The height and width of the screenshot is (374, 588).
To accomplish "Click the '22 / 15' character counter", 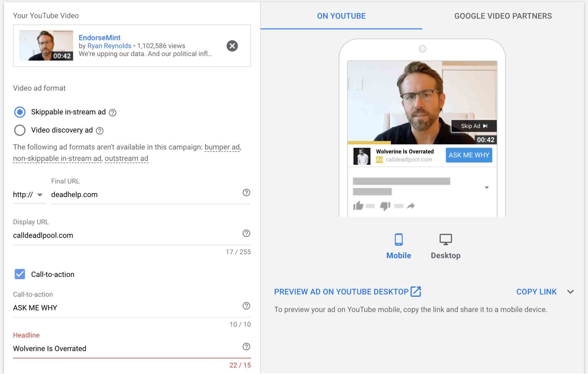I will coord(240,365).
